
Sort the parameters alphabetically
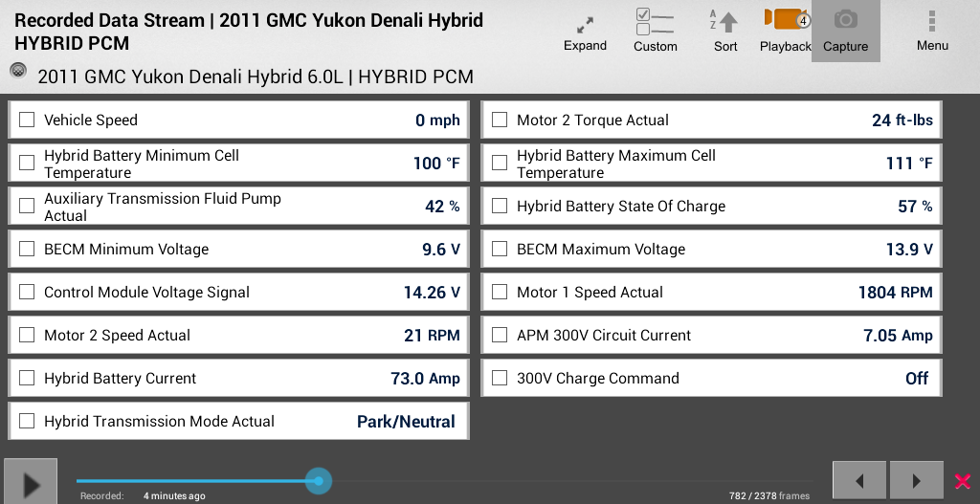pos(724,21)
